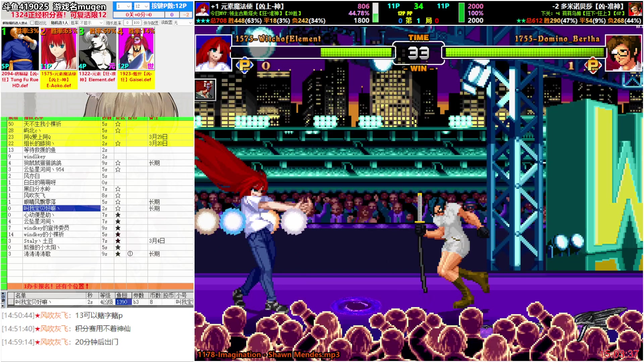
Task: Click the orange -2 score cell
Action: (x=185, y=15)
